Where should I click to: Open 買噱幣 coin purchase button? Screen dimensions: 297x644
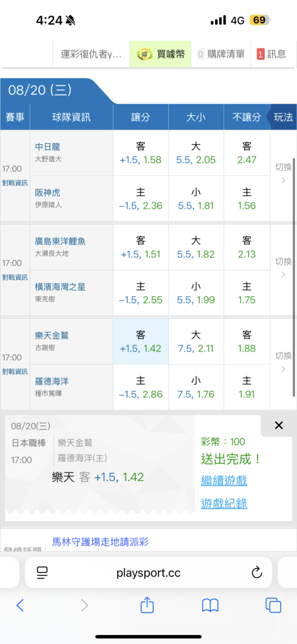click(160, 54)
